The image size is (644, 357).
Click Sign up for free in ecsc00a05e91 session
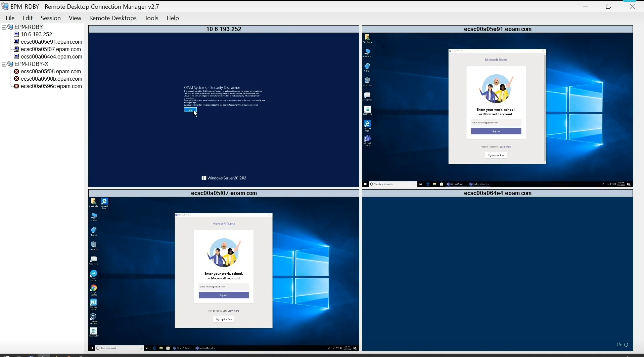click(x=496, y=155)
